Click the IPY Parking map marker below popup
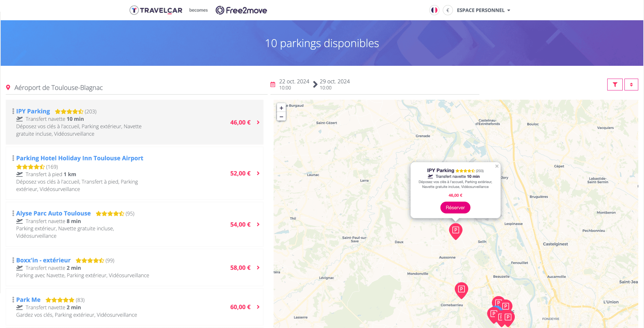This screenshot has width=644, height=328. tap(456, 231)
